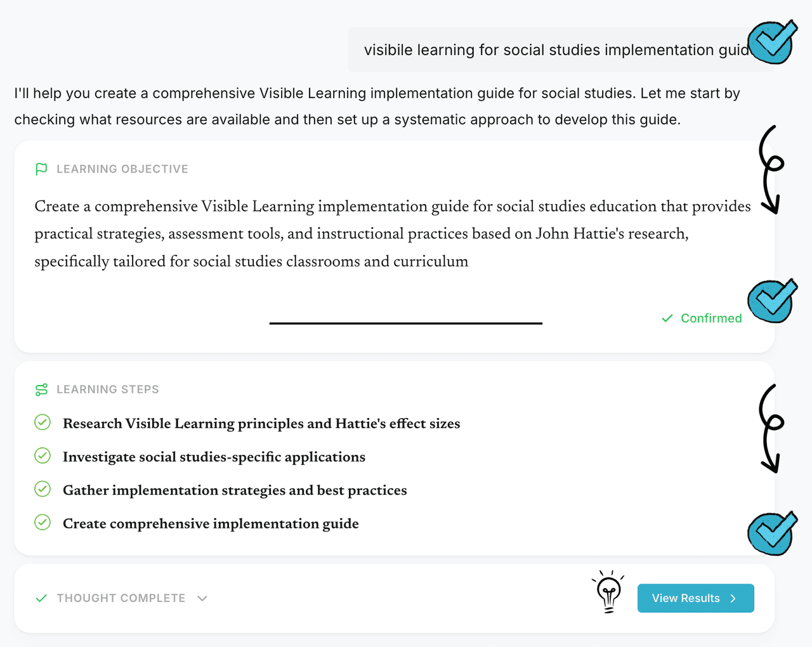Click the chevron arrow inside View Results button
This screenshot has height=647, width=812.
733,598
